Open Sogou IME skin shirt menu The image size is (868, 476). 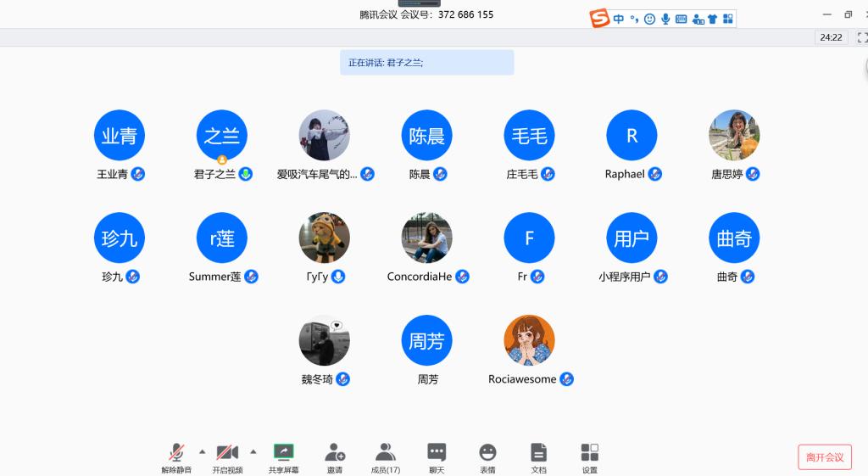click(x=712, y=19)
